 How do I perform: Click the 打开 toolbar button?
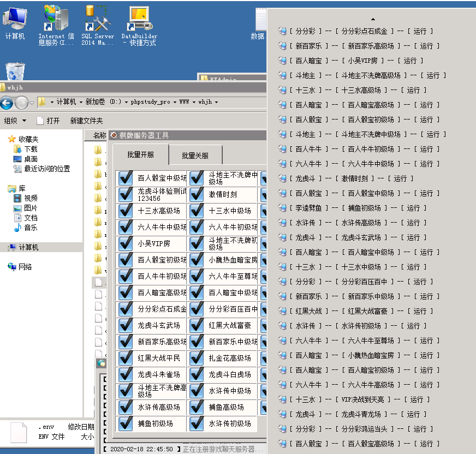(48, 121)
